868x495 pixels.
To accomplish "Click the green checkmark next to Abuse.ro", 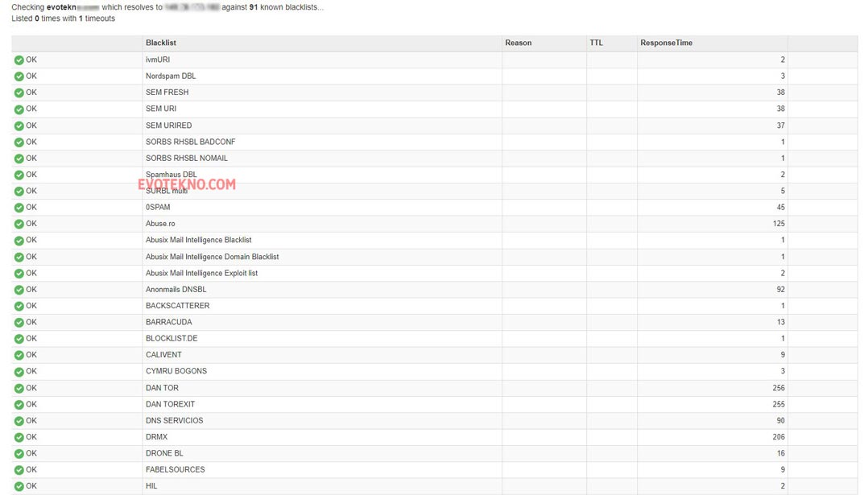I will click(x=19, y=224).
